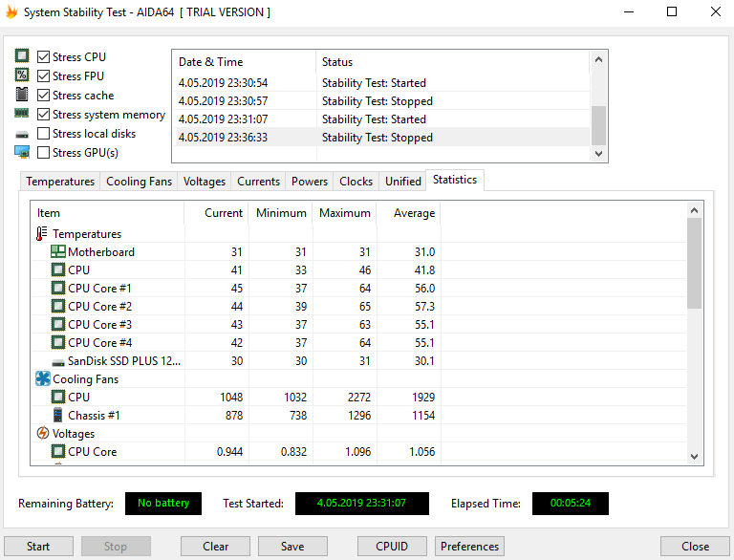The image size is (734, 560).
Task: Click the Maximum column header
Action: tap(344, 213)
